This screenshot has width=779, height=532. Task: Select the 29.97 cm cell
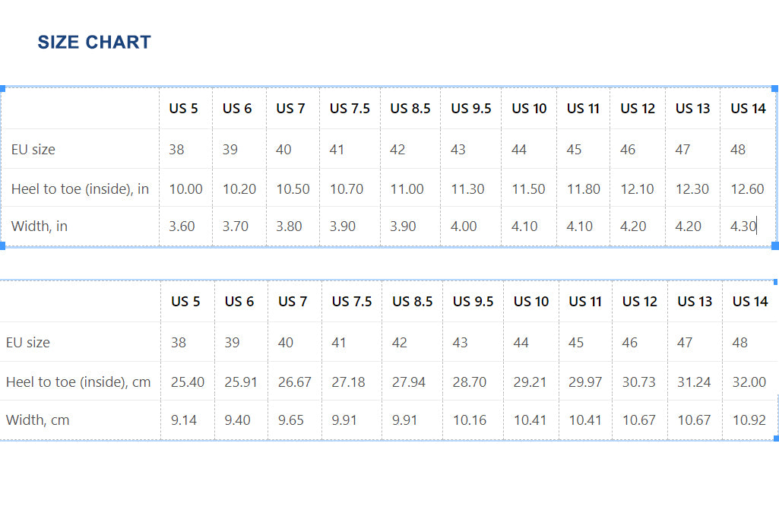click(x=585, y=382)
